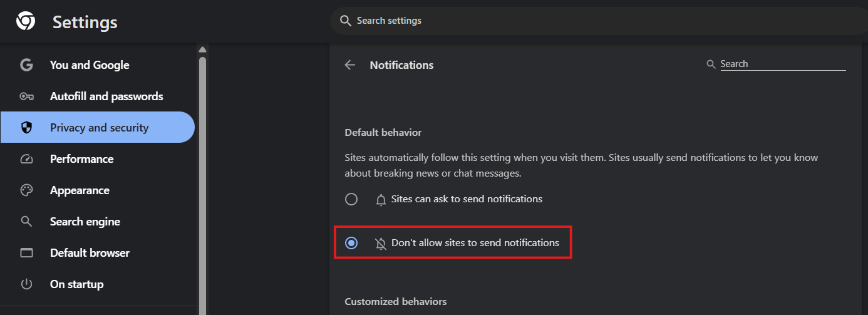Click the crossed-out bell icon
Viewport: 868px width, 315px height.
coord(381,243)
